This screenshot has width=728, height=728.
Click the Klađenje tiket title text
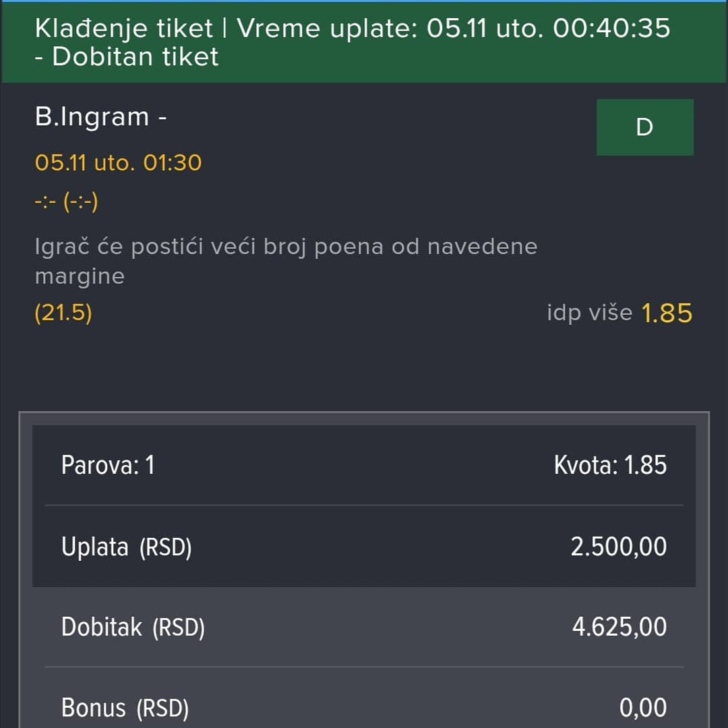tap(124, 28)
